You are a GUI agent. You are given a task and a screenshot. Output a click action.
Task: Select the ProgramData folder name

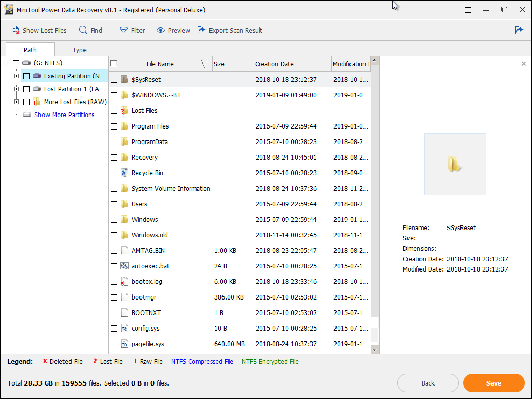pos(150,141)
